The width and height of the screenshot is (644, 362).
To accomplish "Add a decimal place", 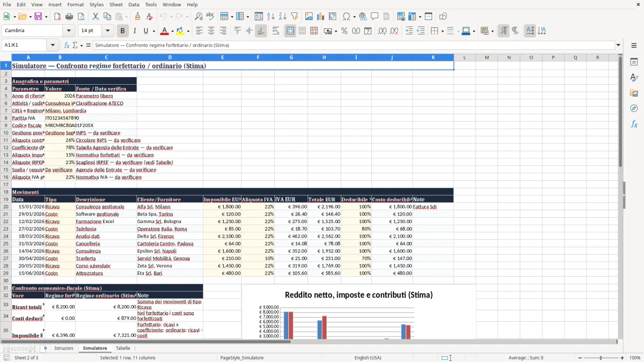I will click(382, 31).
